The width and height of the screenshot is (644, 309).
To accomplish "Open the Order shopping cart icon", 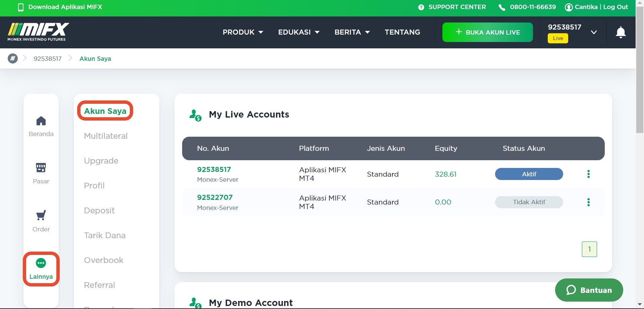I will [41, 215].
